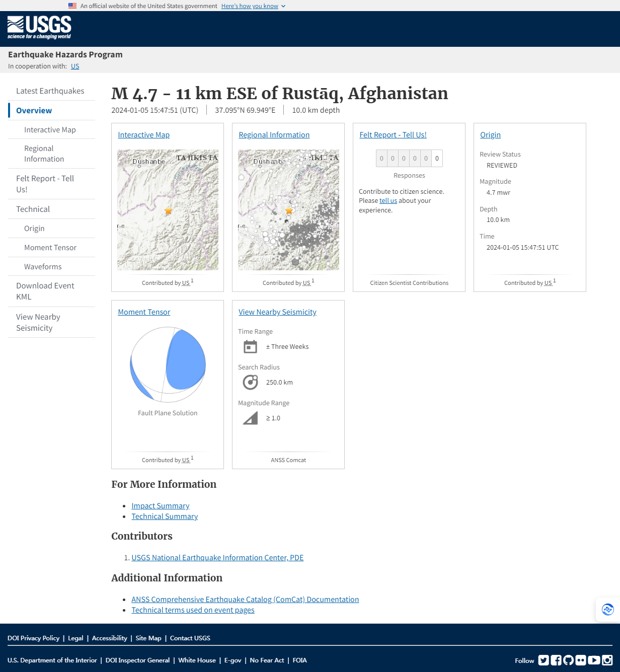This screenshot has height=672, width=620.
Task: Open DOI Inspector General footer link
Action: tap(137, 660)
